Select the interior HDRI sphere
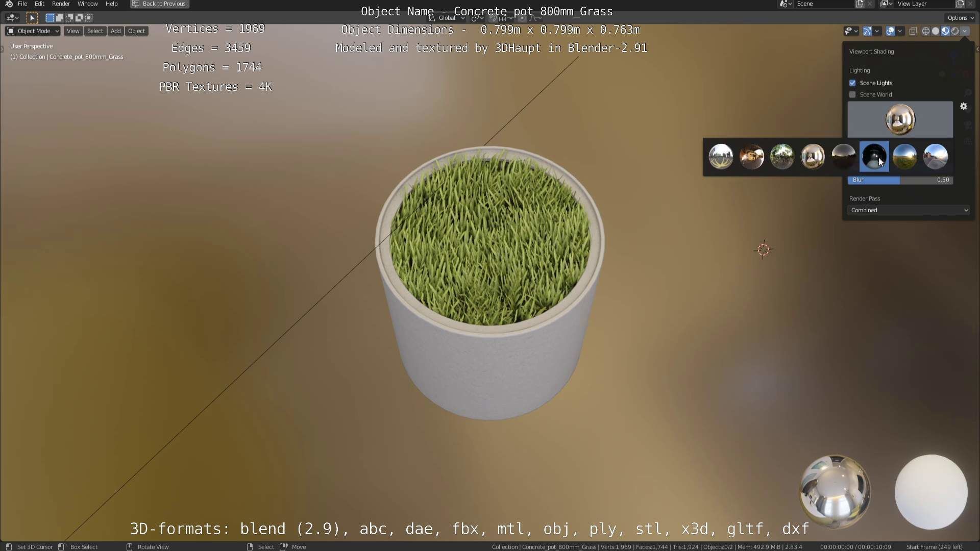This screenshot has width=980, height=551. (813, 157)
